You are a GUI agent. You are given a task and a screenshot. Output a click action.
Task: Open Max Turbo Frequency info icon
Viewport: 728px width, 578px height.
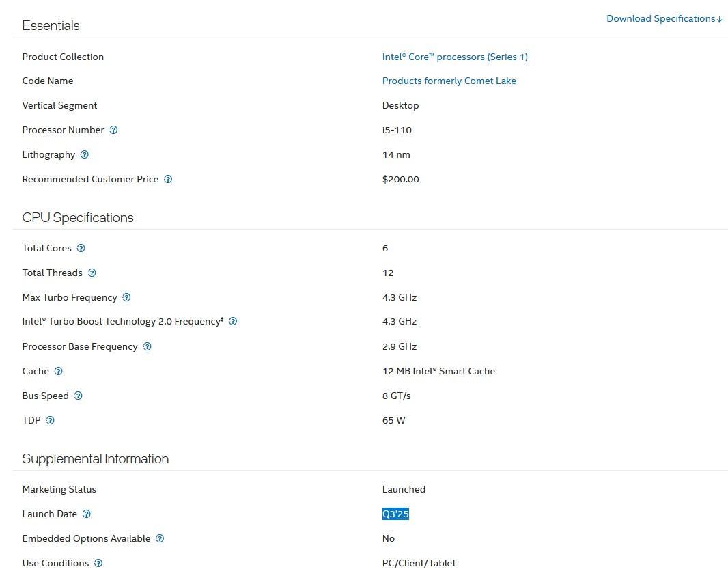pos(126,297)
